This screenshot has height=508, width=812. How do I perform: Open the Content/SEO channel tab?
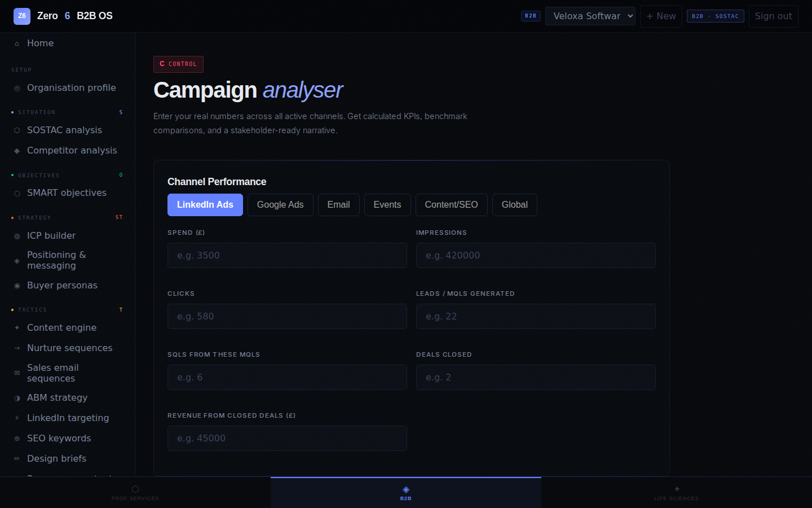click(x=452, y=205)
